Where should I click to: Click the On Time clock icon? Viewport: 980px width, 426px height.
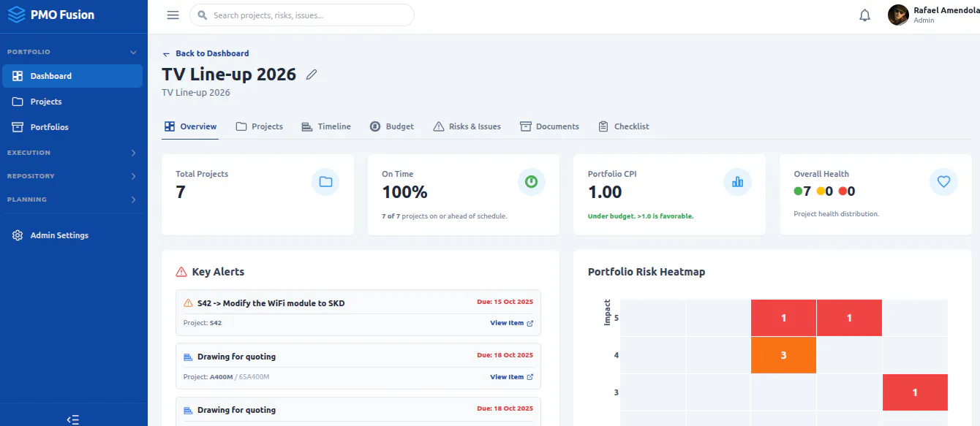(532, 182)
